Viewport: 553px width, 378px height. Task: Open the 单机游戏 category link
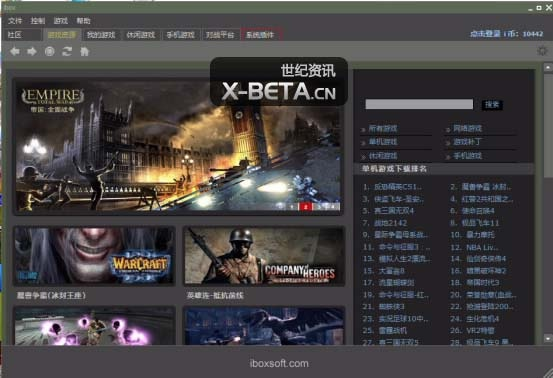[383, 142]
